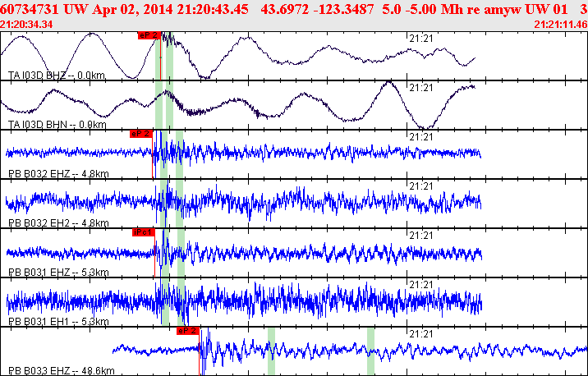Select the eP 2 pick flag on PB B032 EHZ
Viewport: 588px width, 376px height.
[x=141, y=134]
